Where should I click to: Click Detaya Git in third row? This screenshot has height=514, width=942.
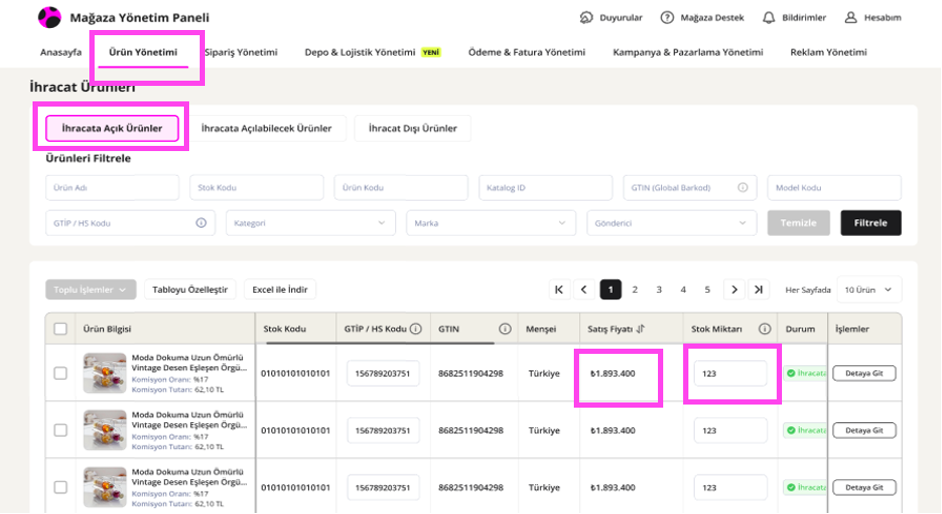coord(864,487)
